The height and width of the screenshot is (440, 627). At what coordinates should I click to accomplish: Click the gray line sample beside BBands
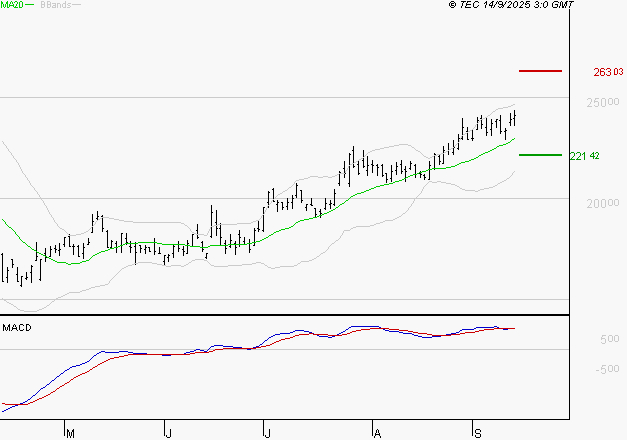pos(76,5)
